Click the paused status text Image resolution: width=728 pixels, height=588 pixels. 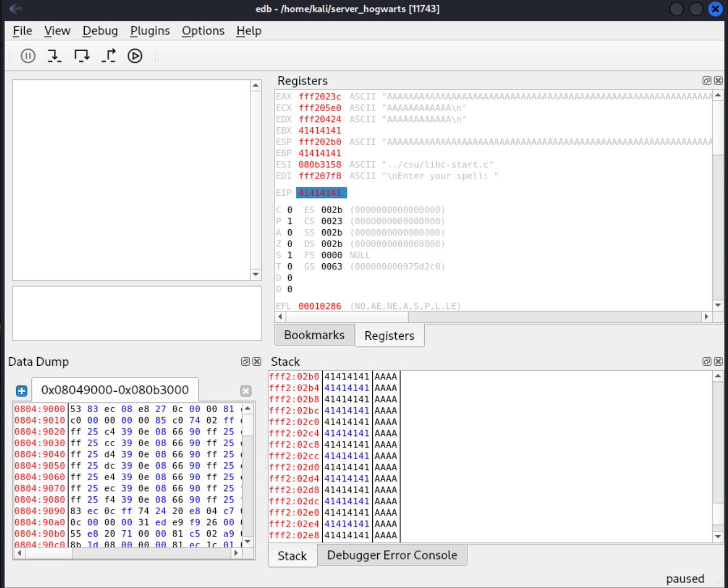pyautogui.click(x=685, y=579)
